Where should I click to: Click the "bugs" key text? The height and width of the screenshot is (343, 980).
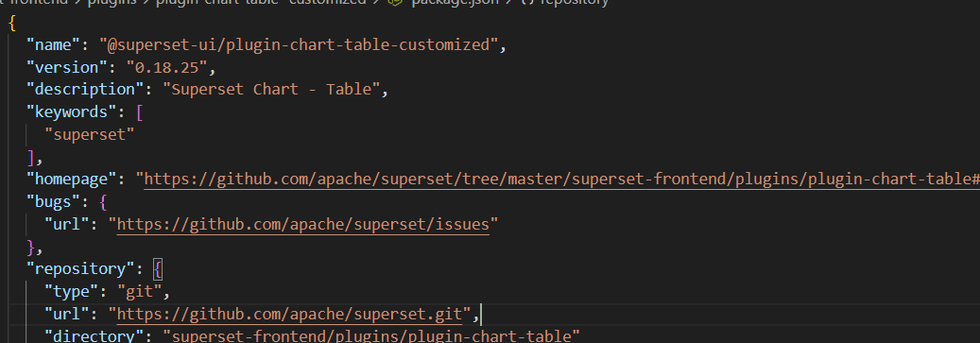click(54, 202)
